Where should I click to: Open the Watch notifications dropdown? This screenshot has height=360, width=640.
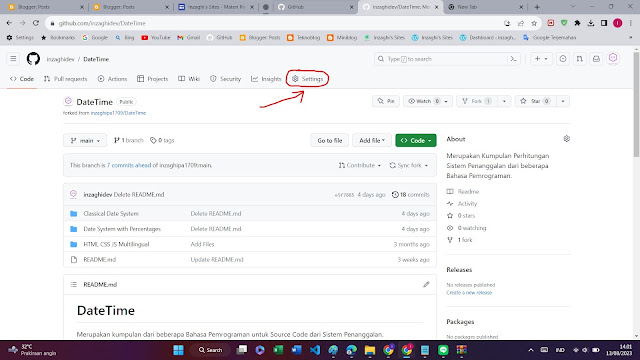[428, 101]
